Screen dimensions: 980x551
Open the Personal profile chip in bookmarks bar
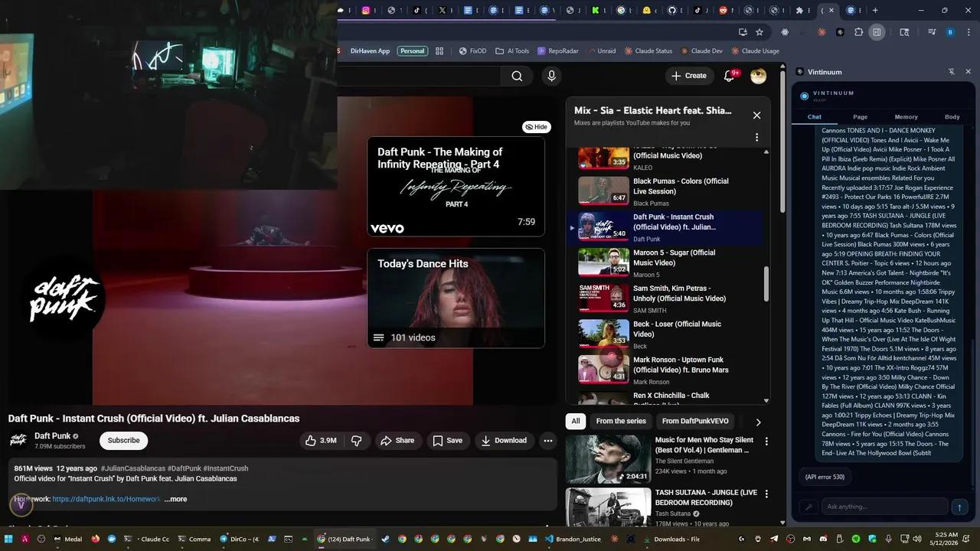[x=412, y=51]
